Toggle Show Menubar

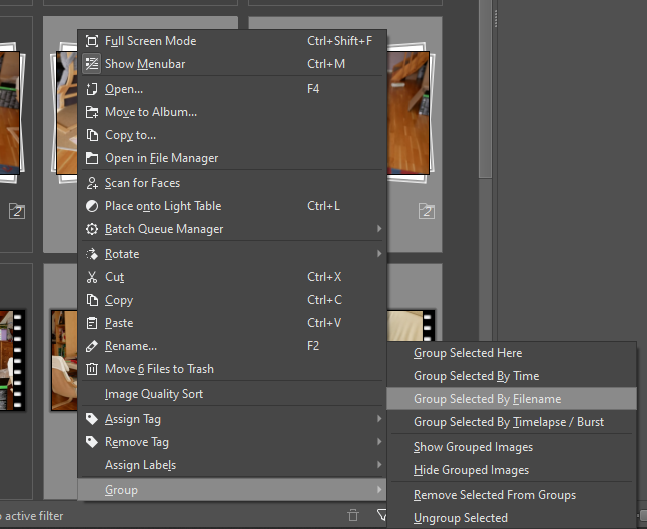pos(144,64)
